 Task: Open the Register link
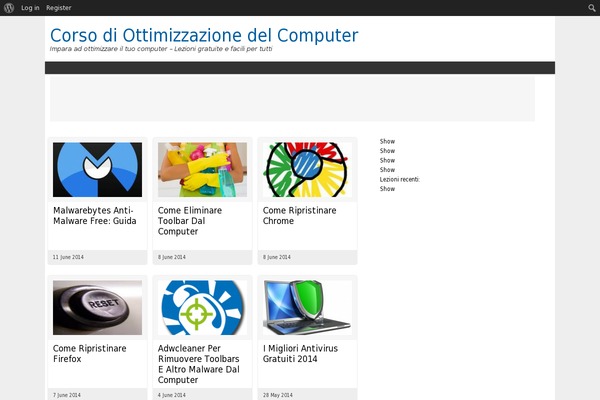tap(59, 8)
